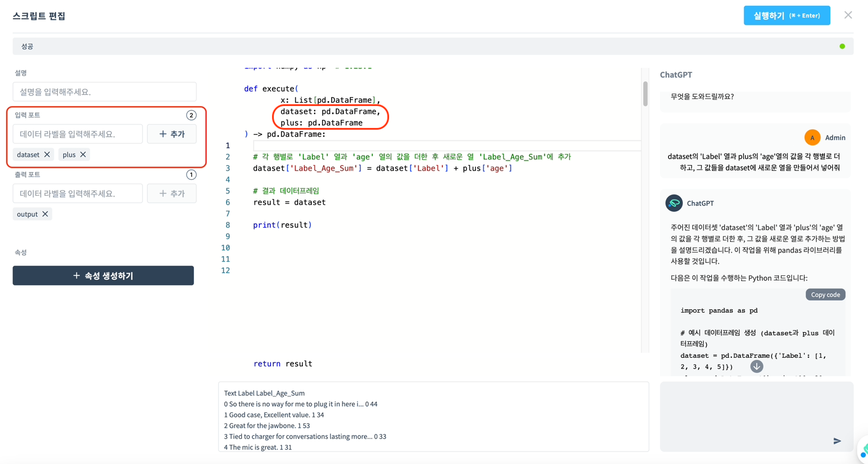Focus the 설명 description input field
The height and width of the screenshot is (464, 868).
click(105, 92)
